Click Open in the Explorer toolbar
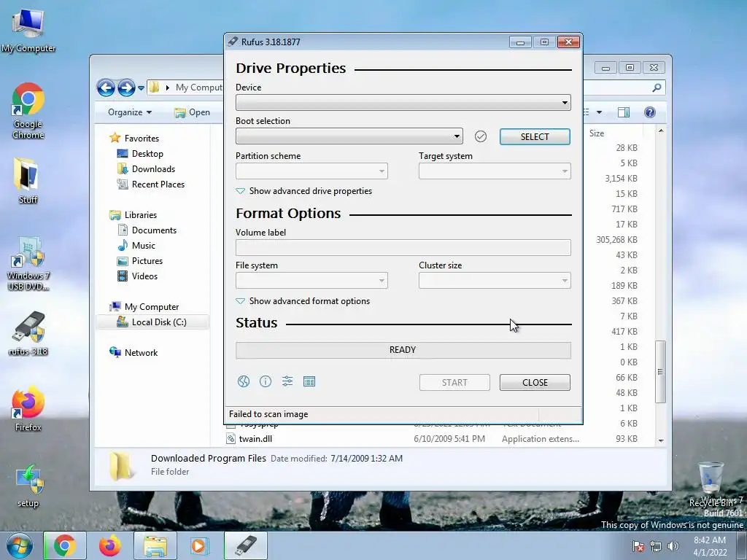The width and height of the screenshot is (747, 560). pos(193,112)
